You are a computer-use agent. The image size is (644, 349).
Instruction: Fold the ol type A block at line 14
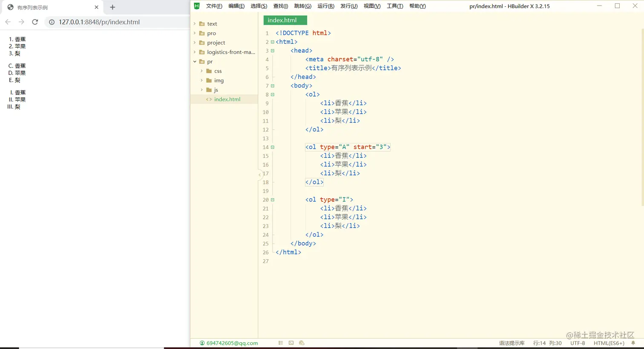pyautogui.click(x=273, y=147)
